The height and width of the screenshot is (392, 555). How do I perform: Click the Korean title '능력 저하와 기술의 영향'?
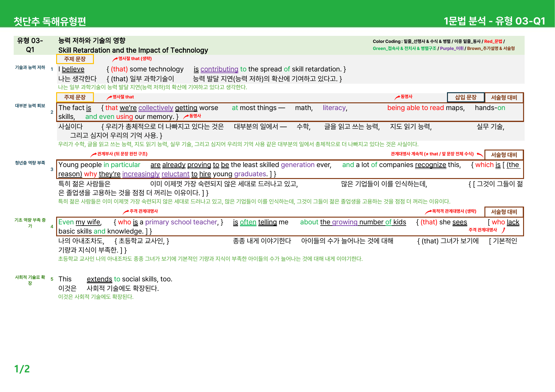92,40
